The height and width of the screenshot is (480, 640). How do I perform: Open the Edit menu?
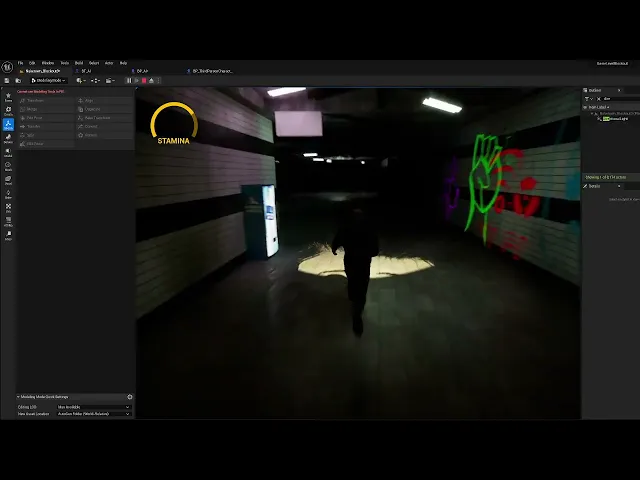tap(32, 63)
